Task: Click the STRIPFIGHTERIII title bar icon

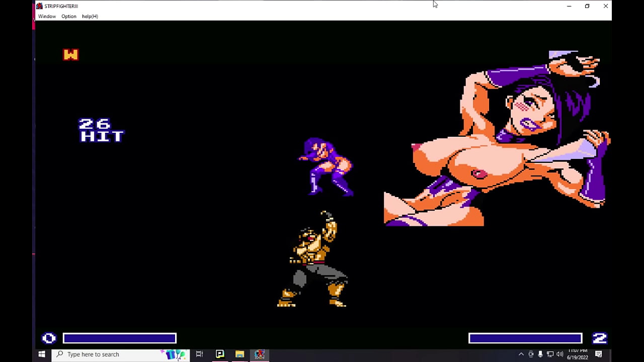Action: [39, 6]
